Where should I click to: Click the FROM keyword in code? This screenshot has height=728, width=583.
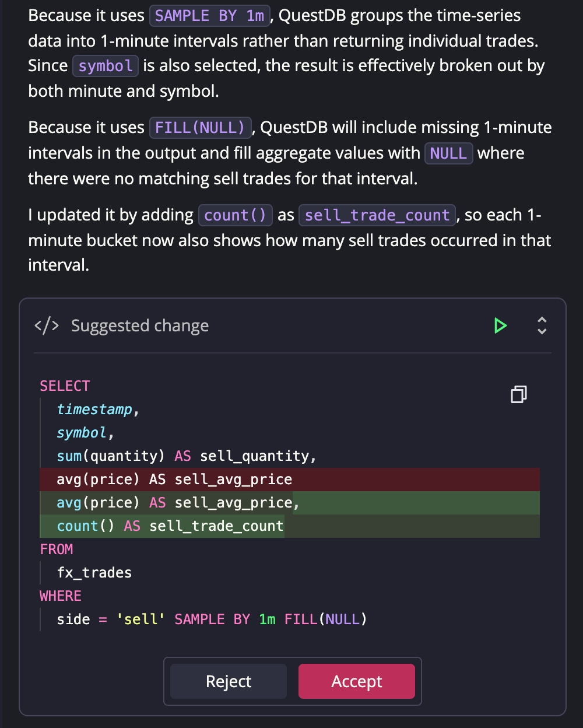click(x=57, y=549)
